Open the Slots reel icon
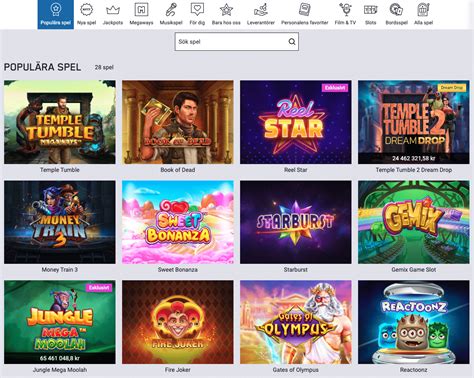This screenshot has width=474, height=378. [370, 10]
